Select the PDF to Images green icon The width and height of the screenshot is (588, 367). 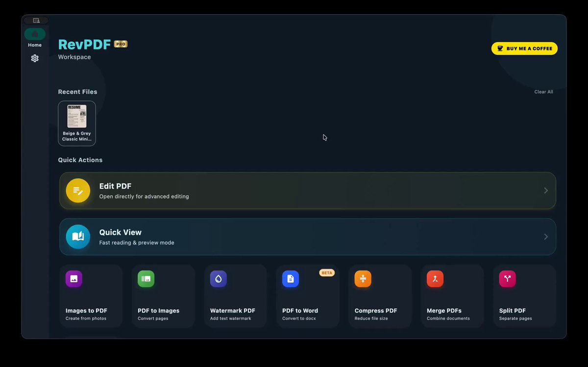point(146,279)
